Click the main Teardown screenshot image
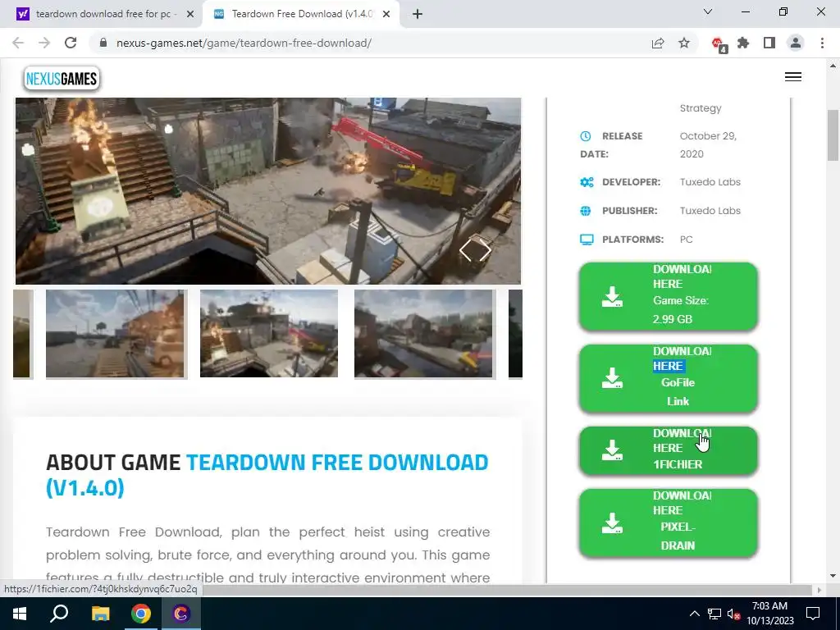840x630 pixels. [x=268, y=190]
